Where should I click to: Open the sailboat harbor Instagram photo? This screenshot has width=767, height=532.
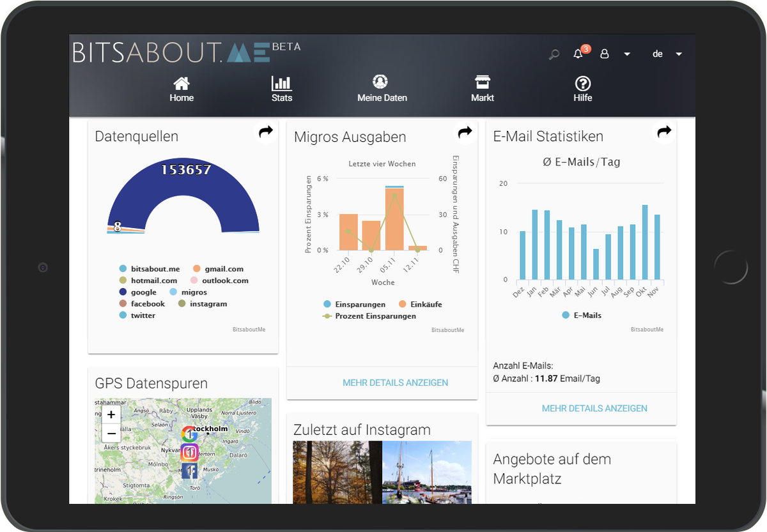pos(427,473)
